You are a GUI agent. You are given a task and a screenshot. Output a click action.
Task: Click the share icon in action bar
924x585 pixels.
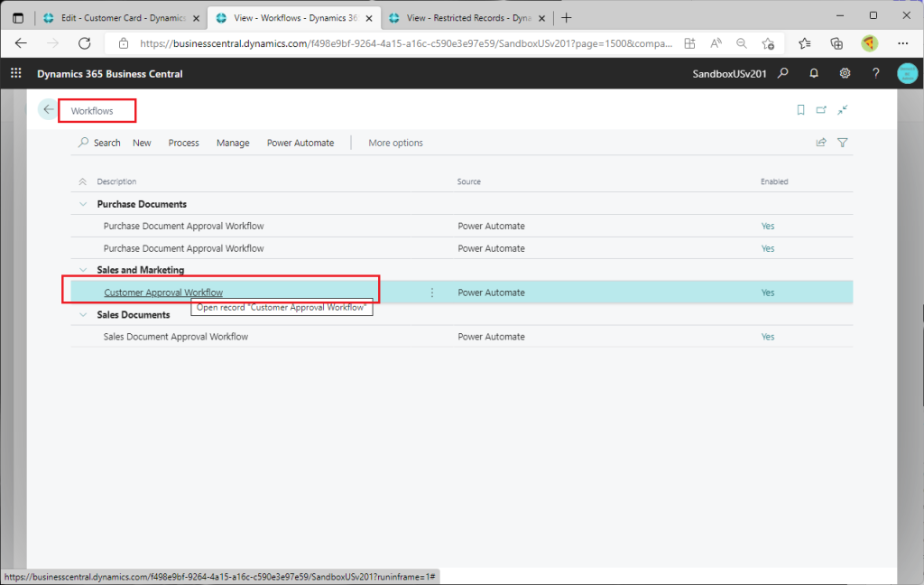pos(821,143)
